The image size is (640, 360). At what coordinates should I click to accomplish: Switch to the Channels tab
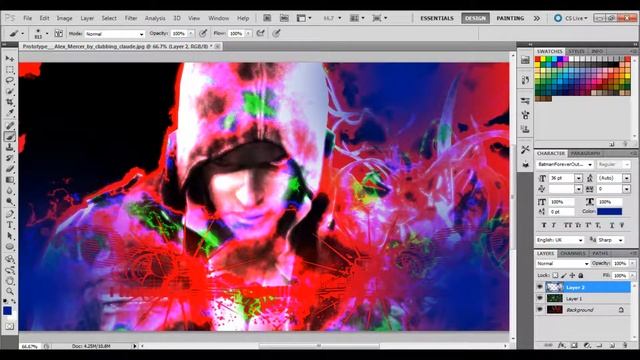tap(573, 253)
